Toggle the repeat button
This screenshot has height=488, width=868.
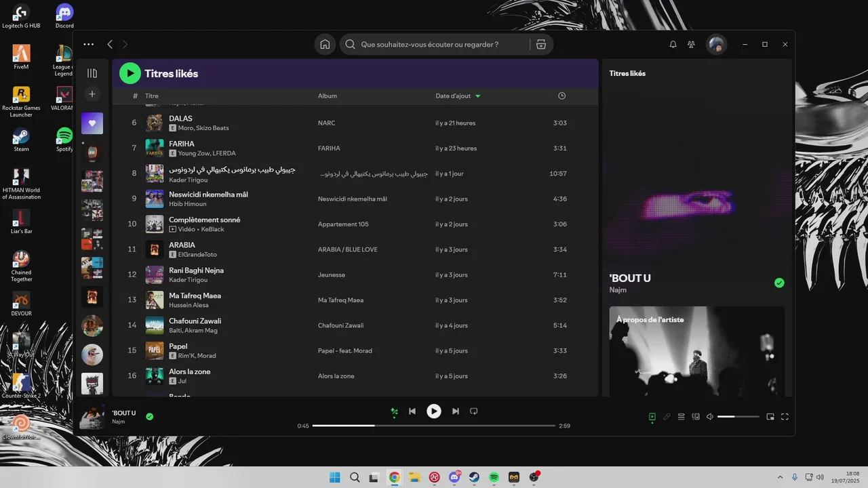pos(474,411)
